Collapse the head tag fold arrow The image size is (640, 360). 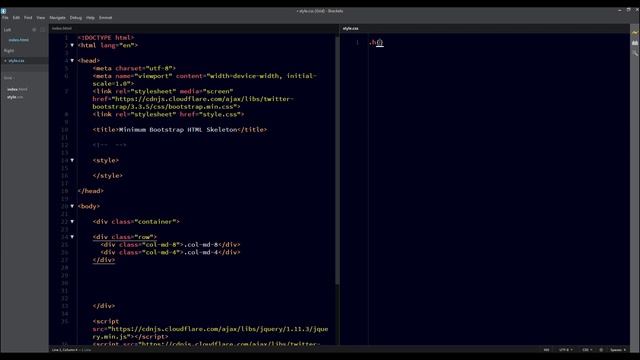[72, 60]
